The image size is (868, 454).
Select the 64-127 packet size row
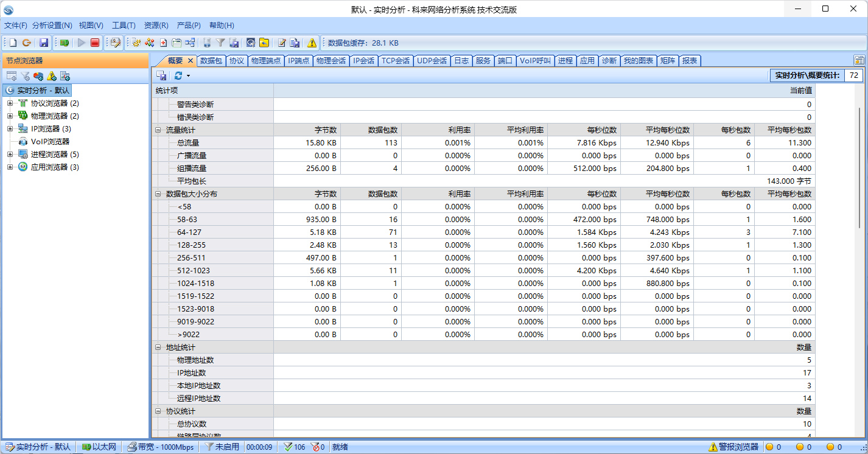pyautogui.click(x=483, y=232)
